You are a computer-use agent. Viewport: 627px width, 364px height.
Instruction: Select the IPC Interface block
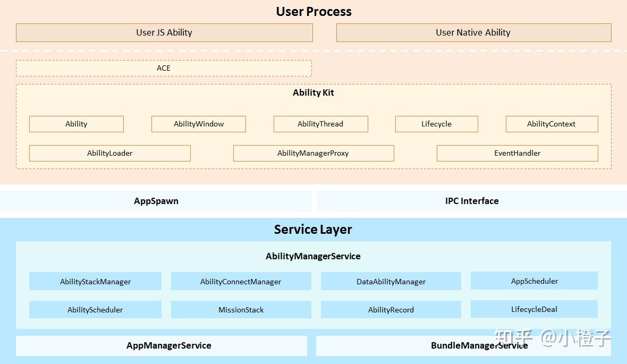point(472,201)
